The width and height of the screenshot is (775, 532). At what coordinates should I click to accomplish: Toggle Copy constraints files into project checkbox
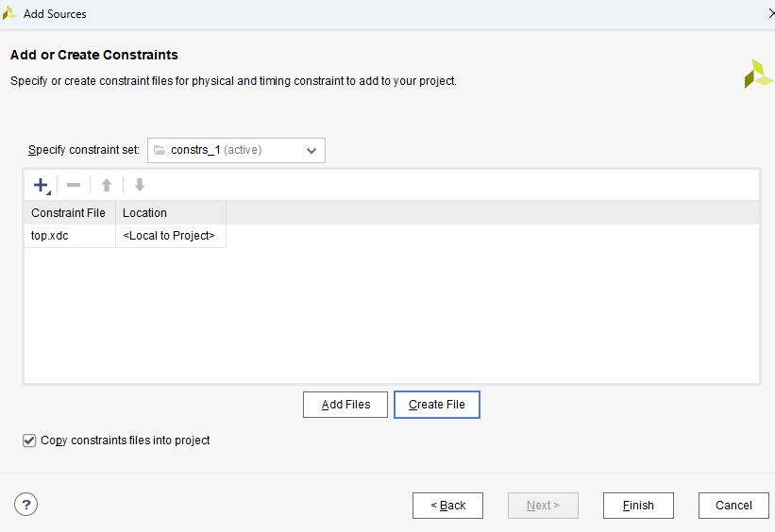pos(29,441)
